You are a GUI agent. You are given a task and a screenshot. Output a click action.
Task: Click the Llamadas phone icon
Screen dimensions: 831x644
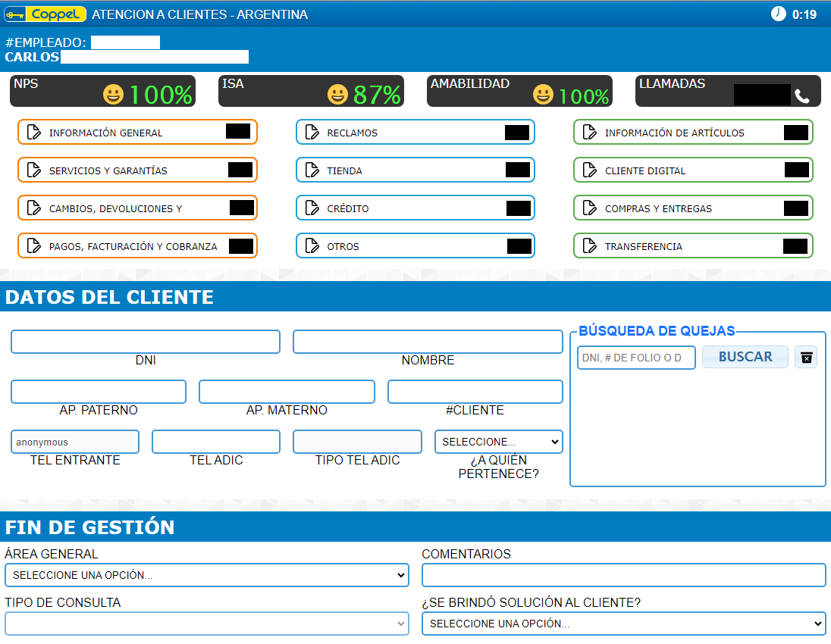pos(802,96)
